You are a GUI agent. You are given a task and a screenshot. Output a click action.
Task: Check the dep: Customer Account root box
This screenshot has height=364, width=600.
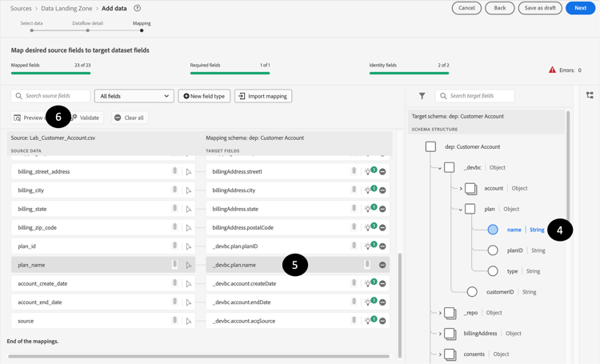click(x=430, y=146)
